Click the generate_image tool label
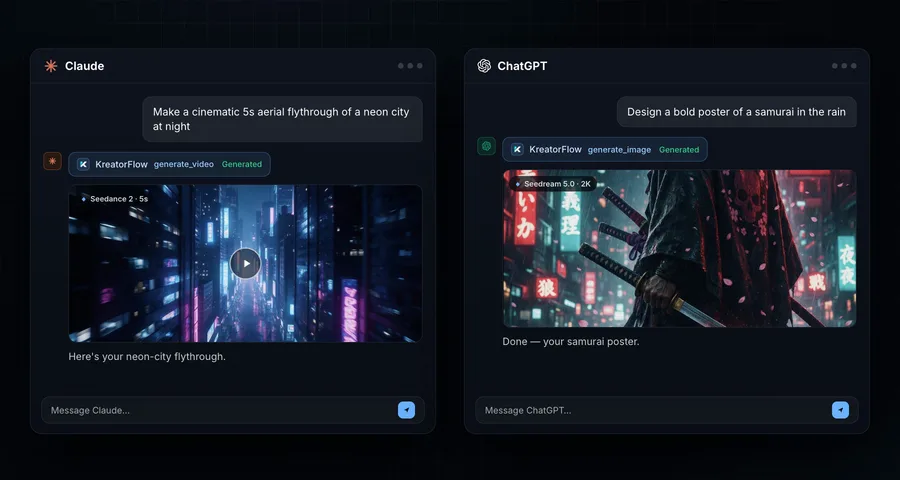Screen dimensions: 900x480 point(619,150)
